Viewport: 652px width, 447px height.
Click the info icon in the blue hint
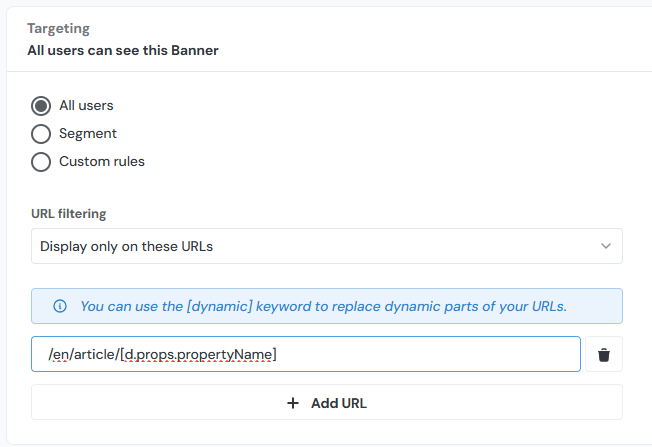(x=60, y=306)
